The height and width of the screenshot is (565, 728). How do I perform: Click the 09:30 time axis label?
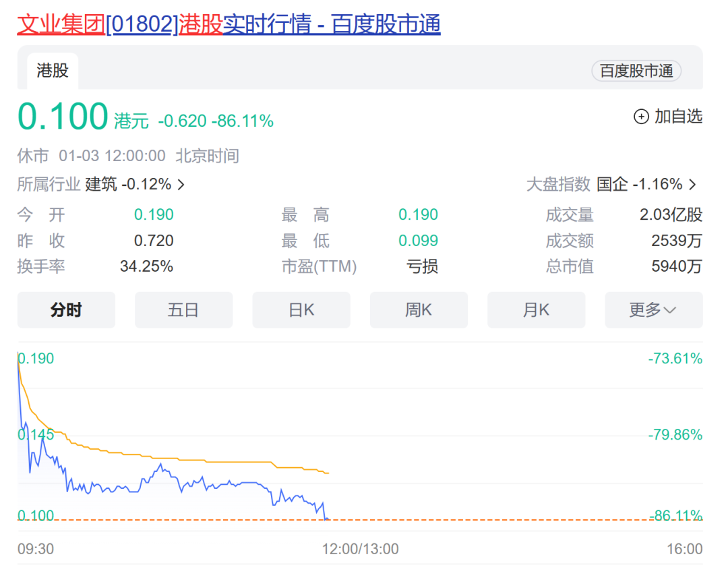36,549
